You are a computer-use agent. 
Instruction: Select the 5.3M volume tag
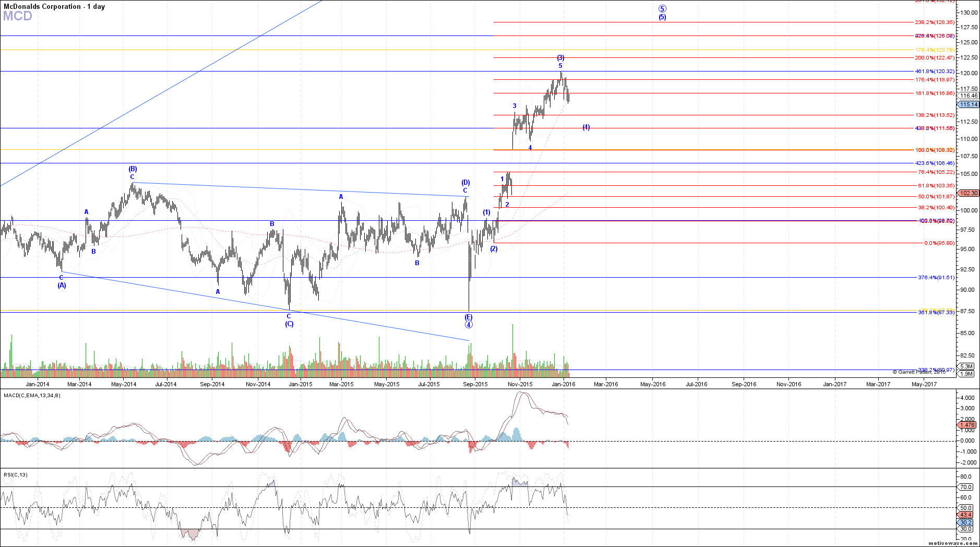[966, 367]
